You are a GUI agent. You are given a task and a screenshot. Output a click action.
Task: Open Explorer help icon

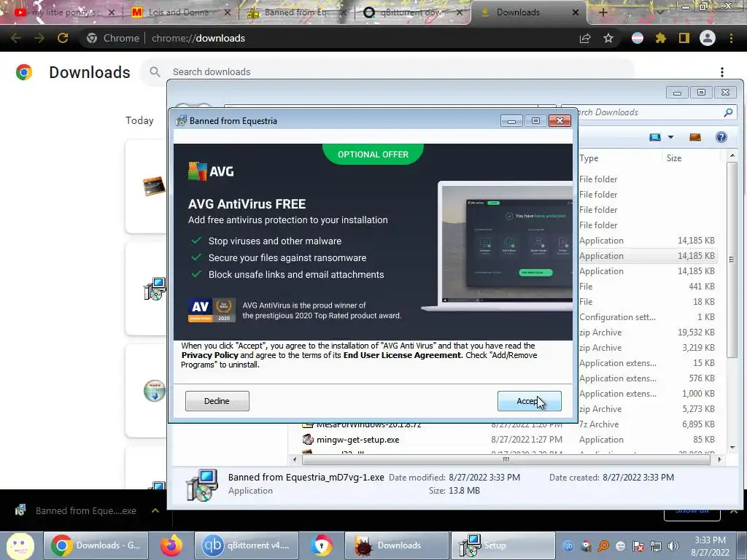721,137
